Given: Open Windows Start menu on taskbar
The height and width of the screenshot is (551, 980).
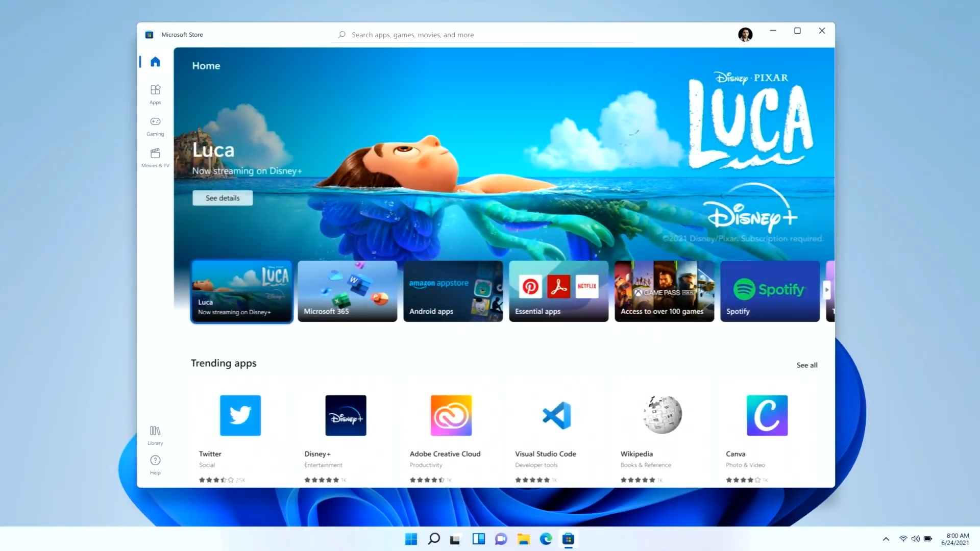Looking at the screenshot, I should pyautogui.click(x=411, y=539).
